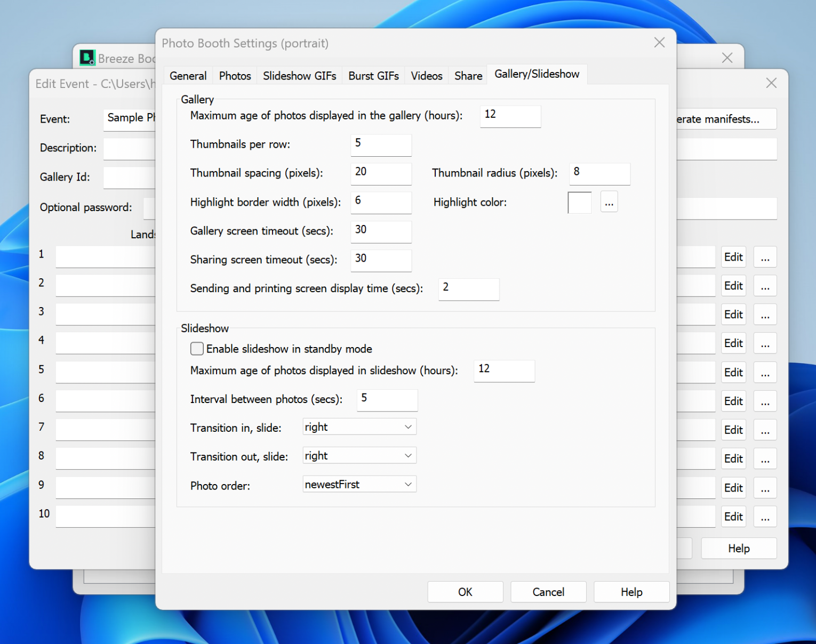
Task: Open the Burst GIFs tab
Action: pos(373,76)
